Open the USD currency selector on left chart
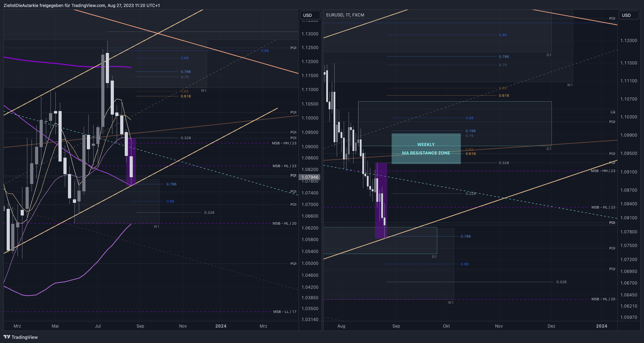 [310, 15]
